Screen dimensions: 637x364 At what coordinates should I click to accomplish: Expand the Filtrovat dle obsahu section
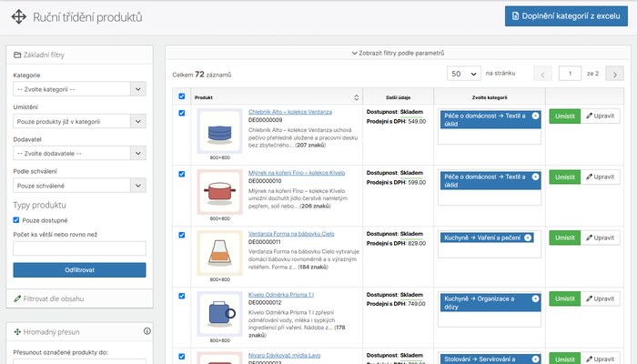point(80,298)
